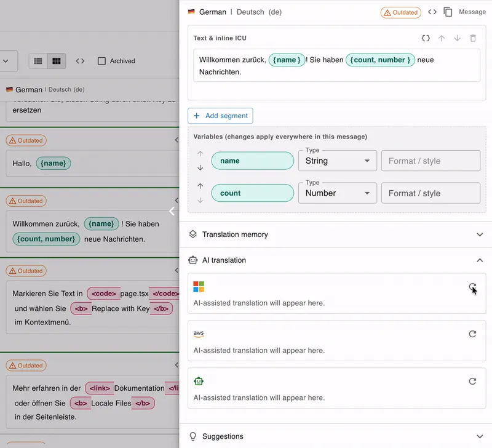The image size is (492, 448).
Task: Move name variable down
Action: coord(200,167)
